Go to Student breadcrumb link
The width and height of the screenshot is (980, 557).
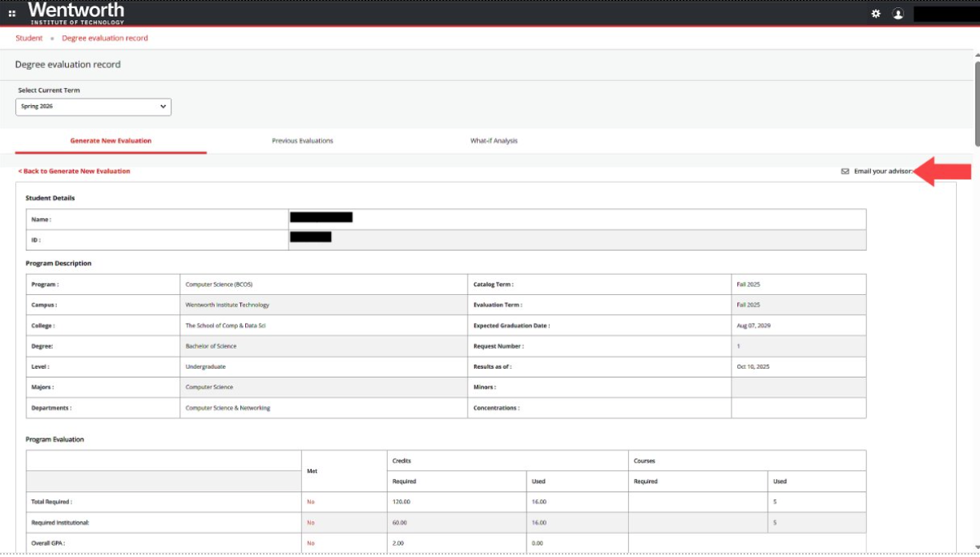tap(29, 38)
